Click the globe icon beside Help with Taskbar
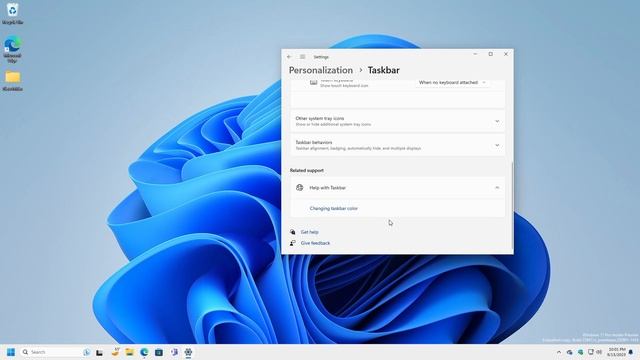Viewport: 640px width, 360px height. [x=300, y=188]
